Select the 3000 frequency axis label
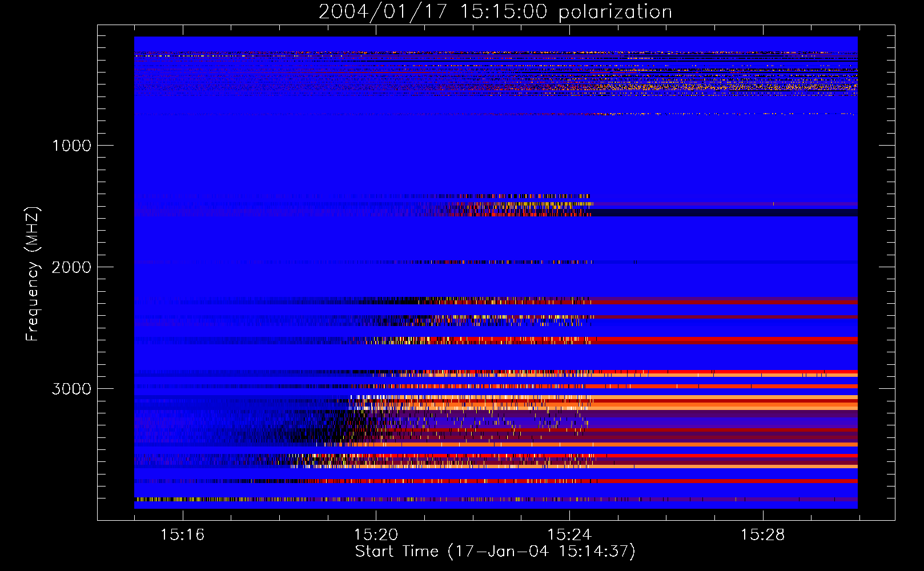Image resolution: width=924 pixels, height=571 pixels. pos(71,389)
